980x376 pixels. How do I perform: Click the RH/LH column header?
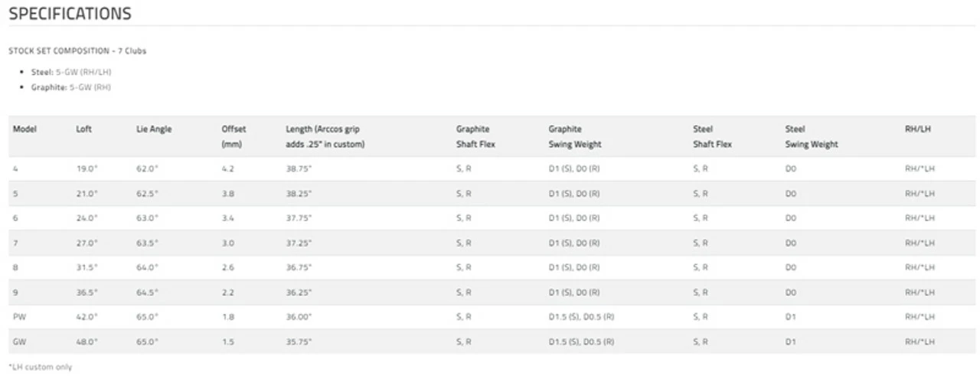click(x=919, y=129)
